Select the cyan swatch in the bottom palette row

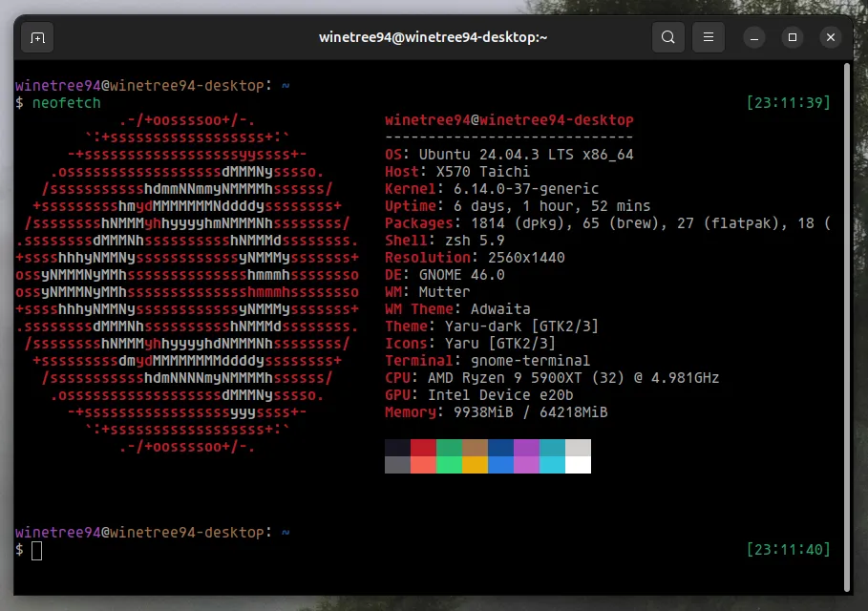[x=552, y=465]
